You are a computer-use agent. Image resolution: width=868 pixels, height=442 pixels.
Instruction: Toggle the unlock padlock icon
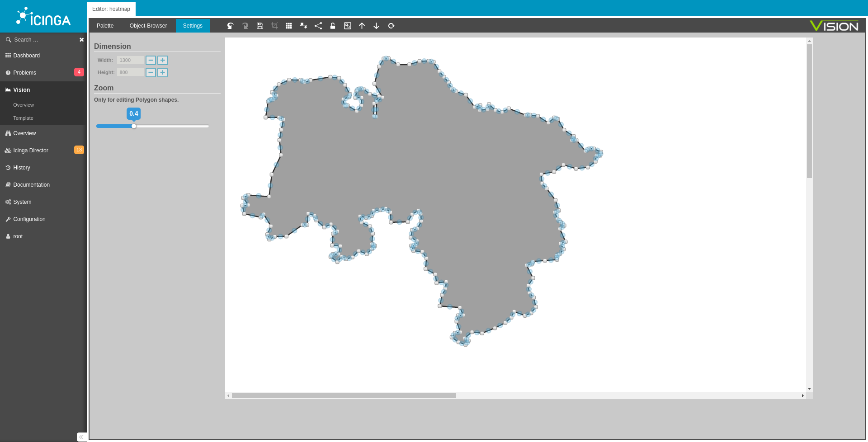click(x=333, y=26)
